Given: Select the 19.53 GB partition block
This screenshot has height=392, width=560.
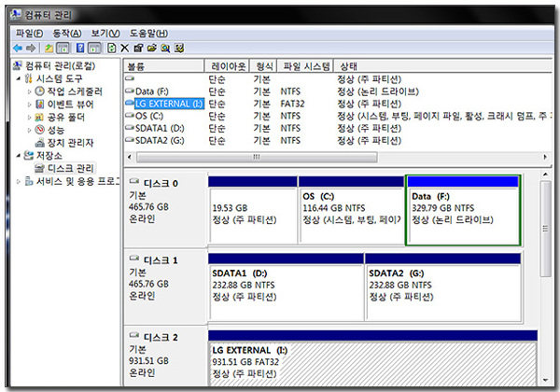Looking at the screenshot, I should click(253, 211).
